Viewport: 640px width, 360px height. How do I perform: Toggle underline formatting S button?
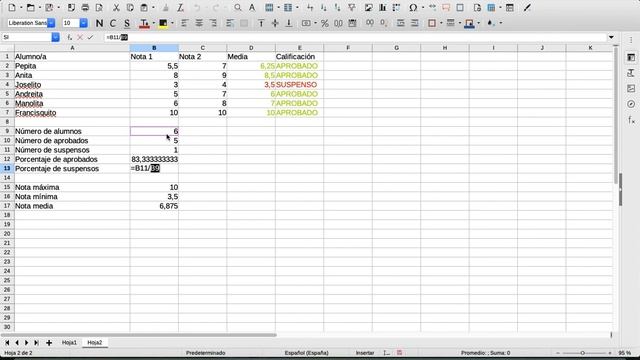click(127, 23)
